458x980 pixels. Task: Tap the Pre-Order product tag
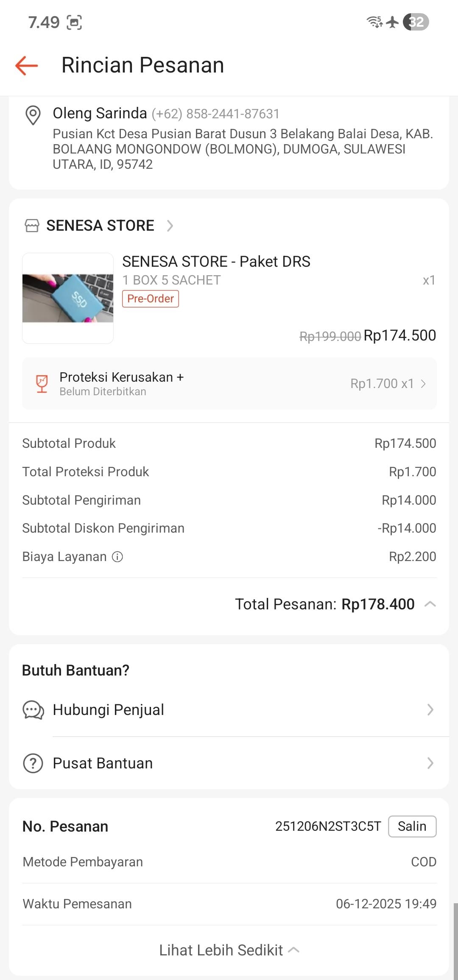[x=151, y=299]
